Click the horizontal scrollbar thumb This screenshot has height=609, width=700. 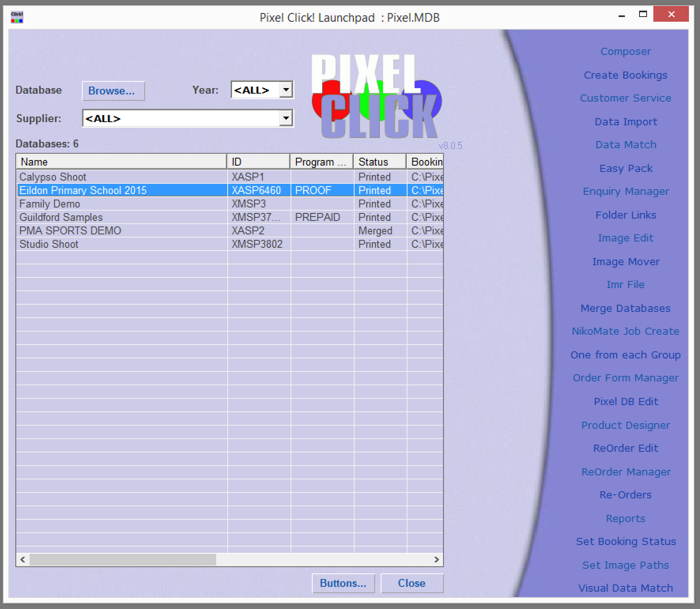click(123, 560)
